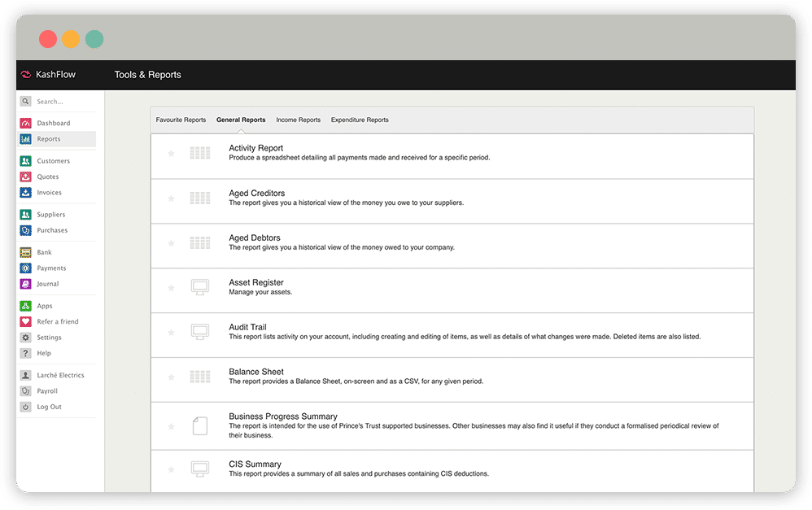Select the Quotes sidebar icon
The width and height of the screenshot is (812, 510).
coord(26,177)
